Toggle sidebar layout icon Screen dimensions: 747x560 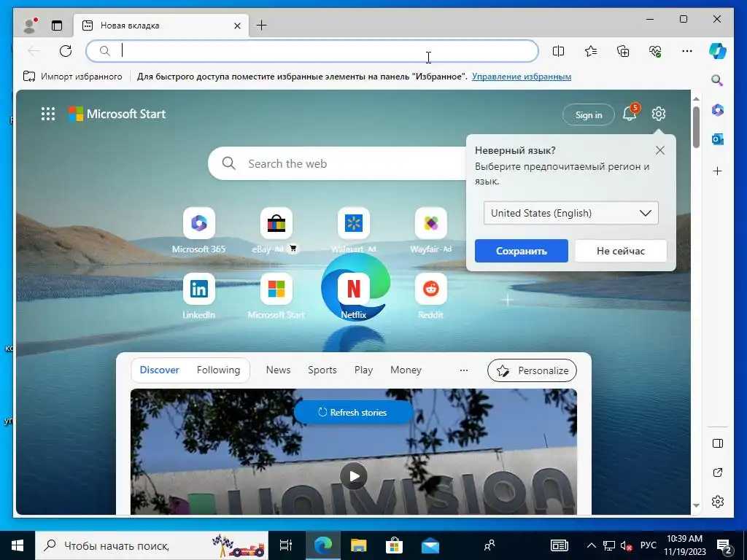(718, 443)
